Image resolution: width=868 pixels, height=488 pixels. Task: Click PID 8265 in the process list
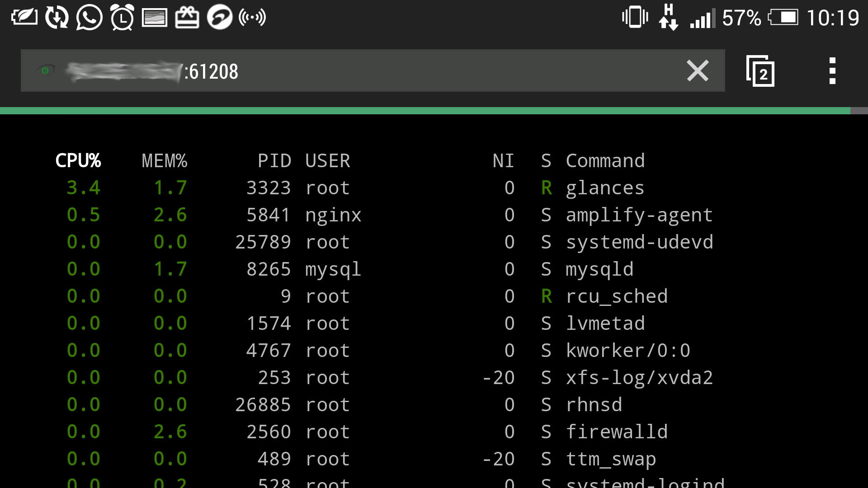(x=269, y=269)
